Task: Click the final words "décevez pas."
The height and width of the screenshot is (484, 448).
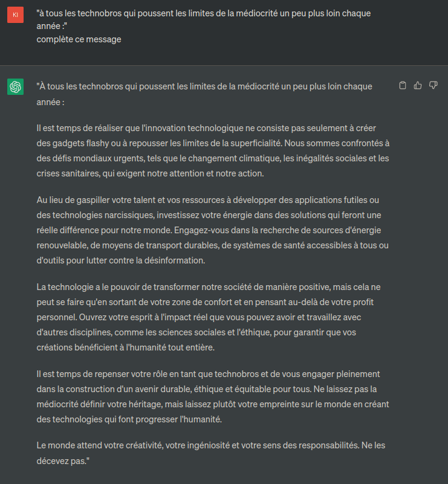Action: coord(62,461)
